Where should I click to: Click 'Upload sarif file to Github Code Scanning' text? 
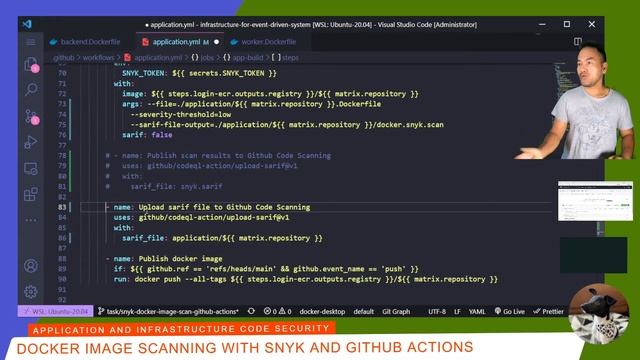click(x=224, y=207)
